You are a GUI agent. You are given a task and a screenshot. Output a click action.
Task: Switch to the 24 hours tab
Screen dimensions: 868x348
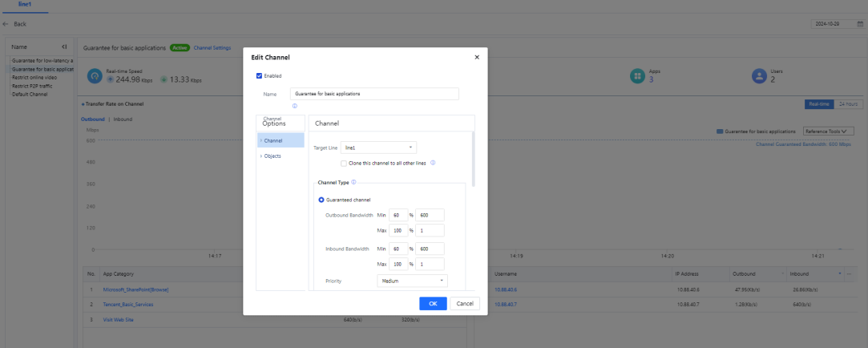click(848, 103)
